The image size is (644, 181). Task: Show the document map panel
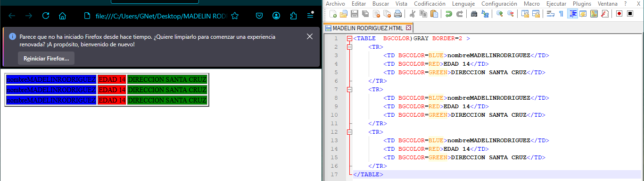[x=594, y=14]
